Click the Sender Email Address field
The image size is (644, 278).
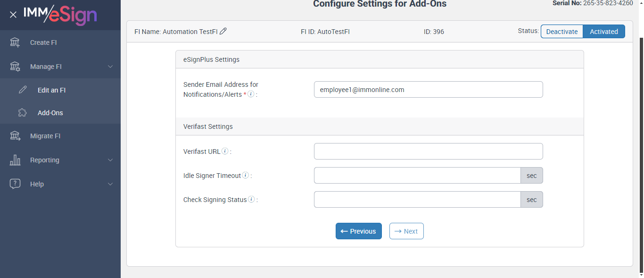428,90
